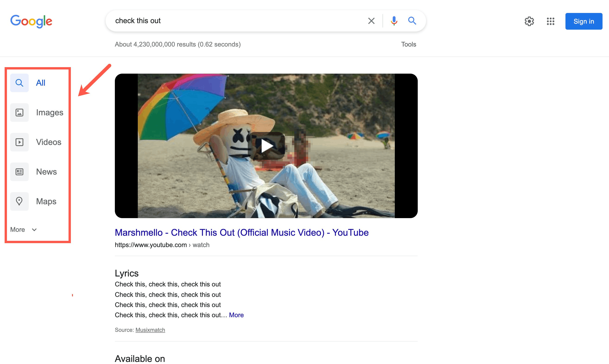Image resolution: width=609 pixels, height=364 pixels.
Task: Expand full lyrics via the More link
Action: click(236, 315)
